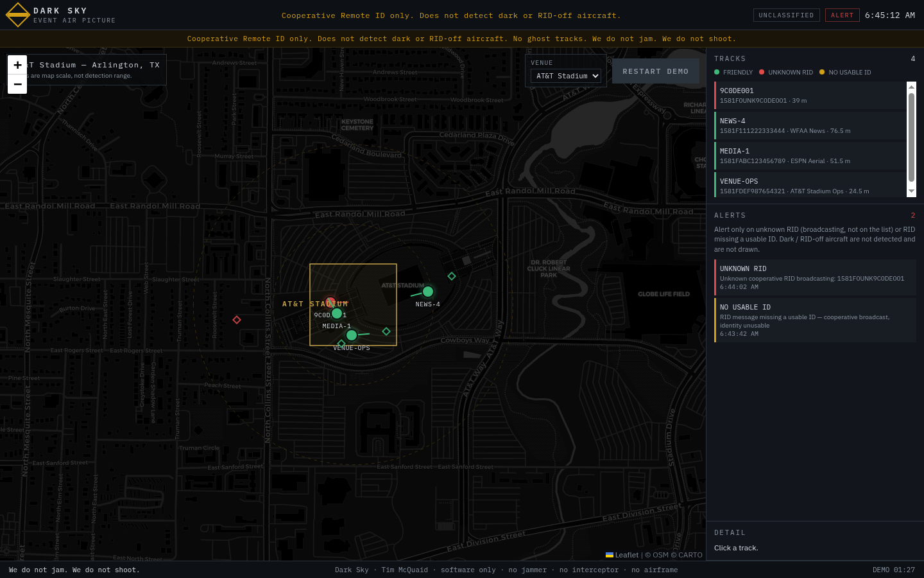This screenshot has height=578, width=924.
Task: Select the 9C0DE001 track row
Action: [x=810, y=95]
